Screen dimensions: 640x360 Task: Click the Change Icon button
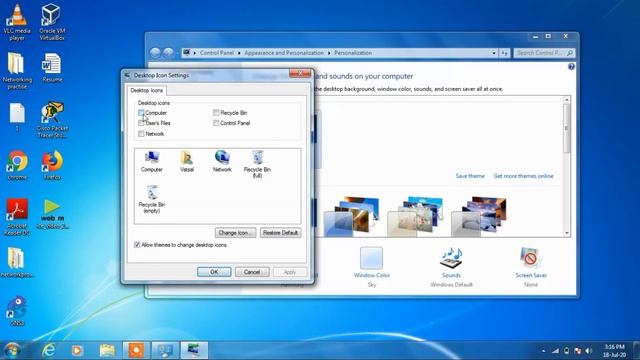236,233
